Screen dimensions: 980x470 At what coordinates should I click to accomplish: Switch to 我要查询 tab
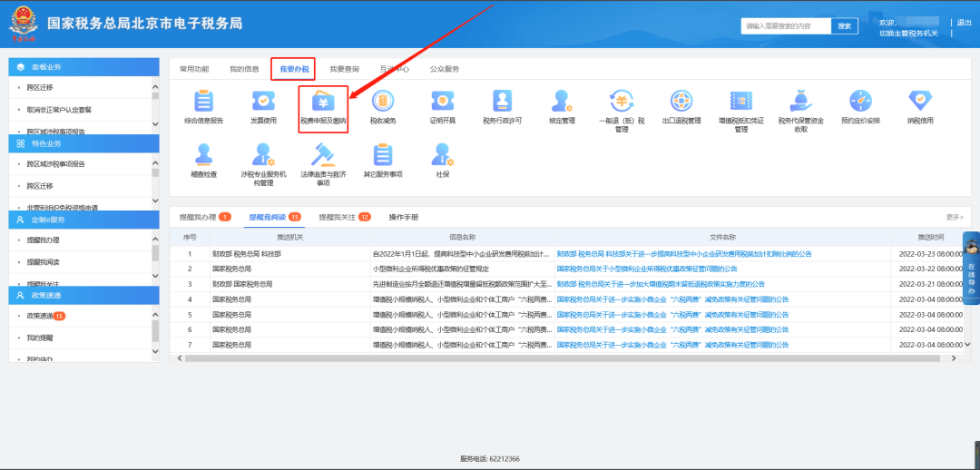[344, 69]
